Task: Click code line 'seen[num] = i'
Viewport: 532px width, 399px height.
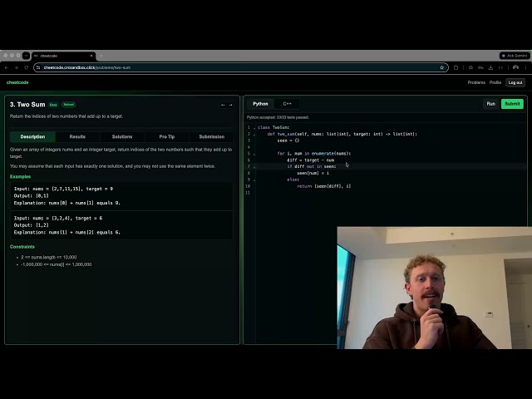Action: coord(313,173)
